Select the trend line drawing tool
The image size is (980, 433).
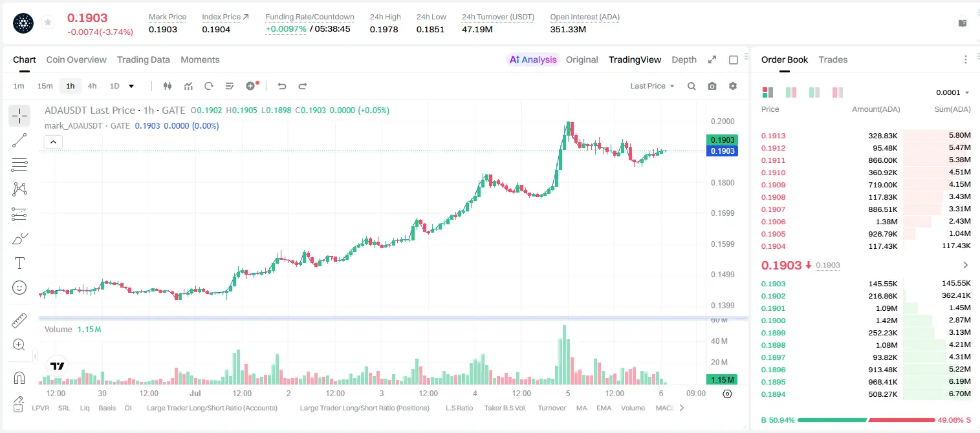click(19, 140)
